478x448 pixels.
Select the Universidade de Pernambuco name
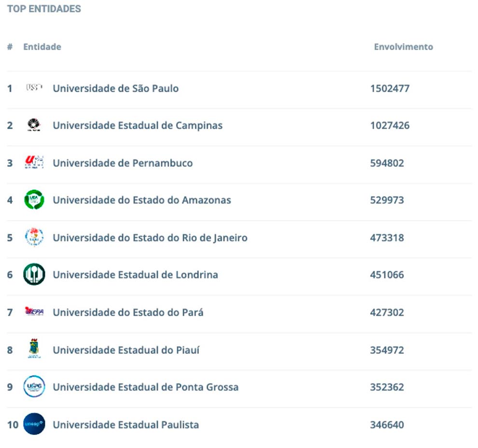[123, 163]
